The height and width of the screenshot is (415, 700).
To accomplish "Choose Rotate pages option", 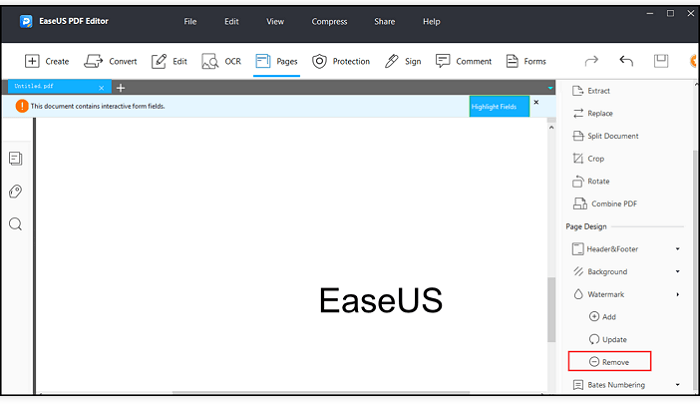I will click(x=591, y=181).
